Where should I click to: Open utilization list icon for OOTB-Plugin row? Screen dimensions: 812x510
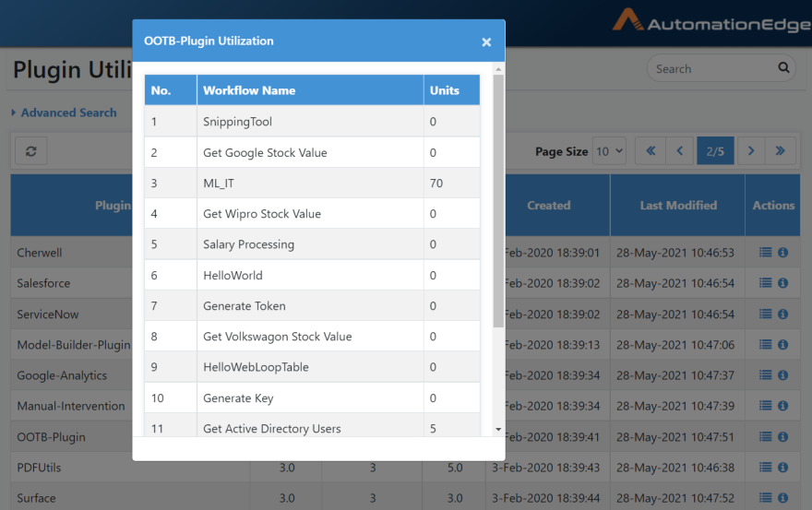tap(765, 436)
